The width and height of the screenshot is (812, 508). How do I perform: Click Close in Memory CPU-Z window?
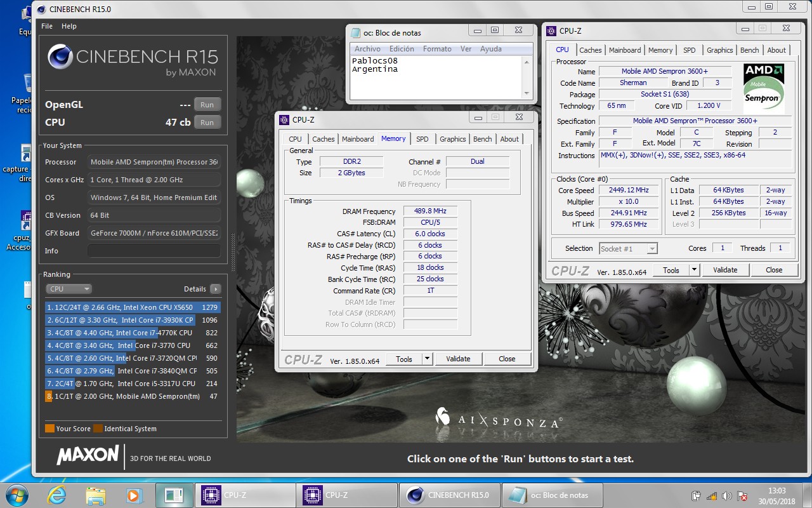point(507,359)
